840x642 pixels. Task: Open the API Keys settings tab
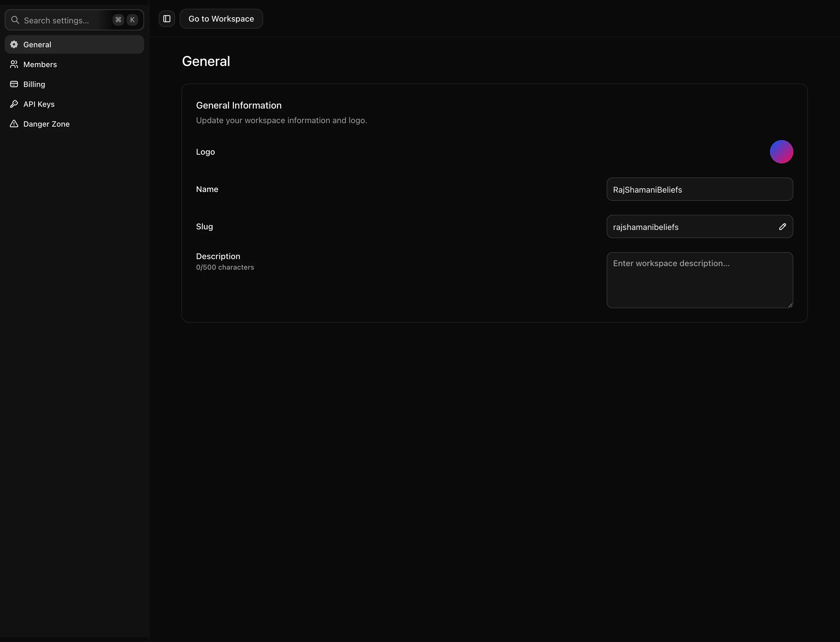tap(74, 104)
